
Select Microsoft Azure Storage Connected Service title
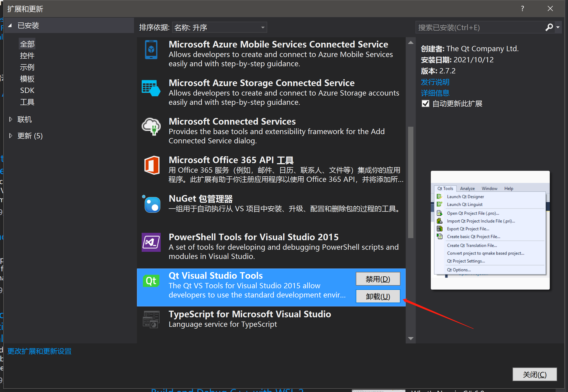[x=262, y=83]
